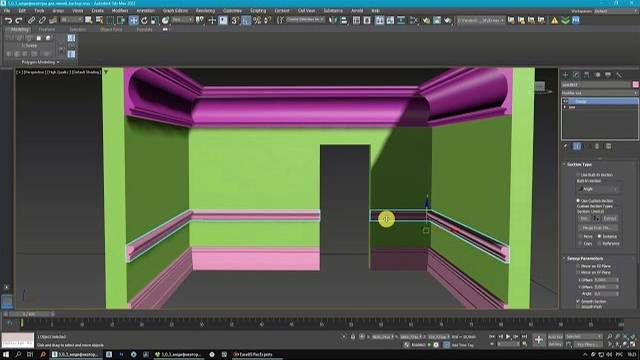Select the Select and Link tool

point(31,20)
